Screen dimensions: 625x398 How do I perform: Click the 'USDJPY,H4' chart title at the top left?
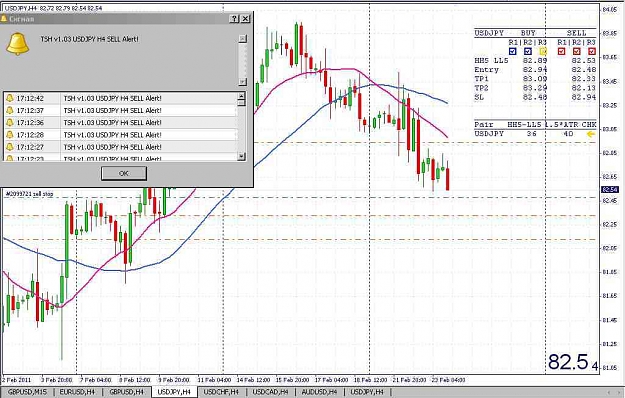pyautogui.click(x=20, y=8)
